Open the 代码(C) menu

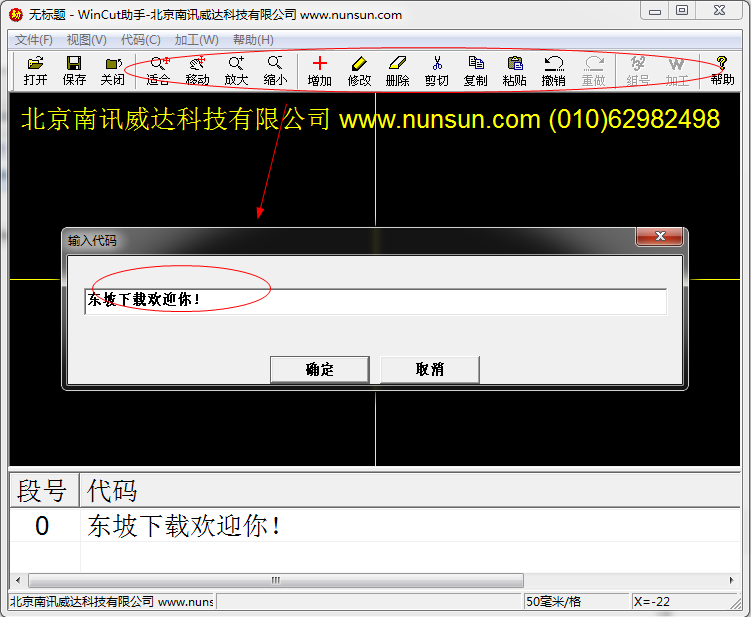point(141,40)
